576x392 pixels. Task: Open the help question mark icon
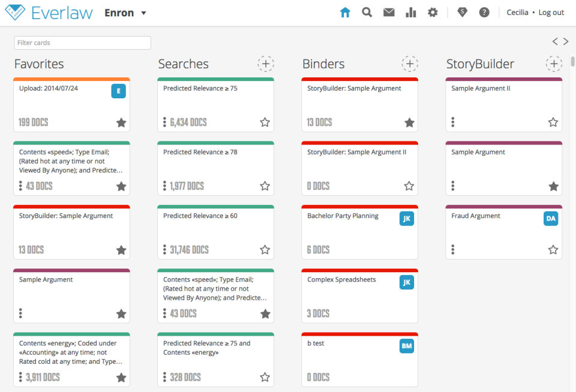pyautogui.click(x=484, y=13)
